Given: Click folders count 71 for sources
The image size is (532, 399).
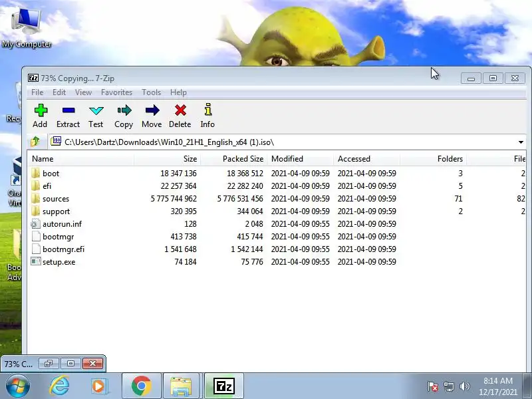Looking at the screenshot, I should coord(458,198).
